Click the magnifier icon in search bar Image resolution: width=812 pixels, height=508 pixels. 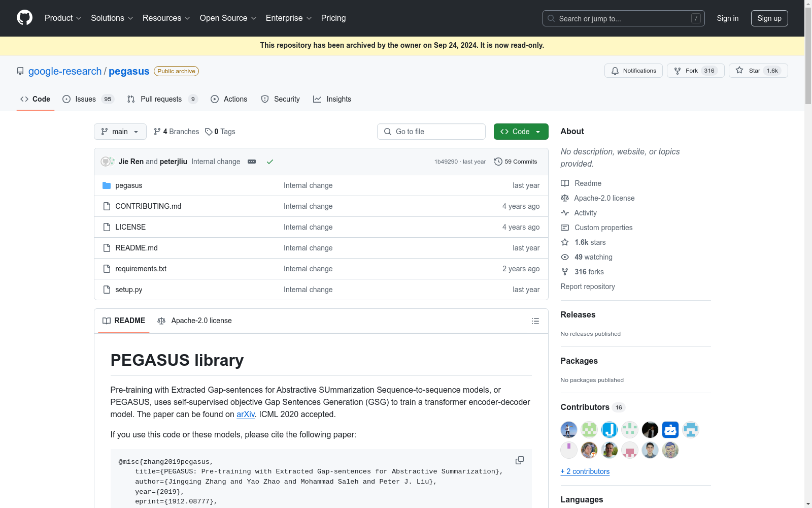tap(551, 18)
